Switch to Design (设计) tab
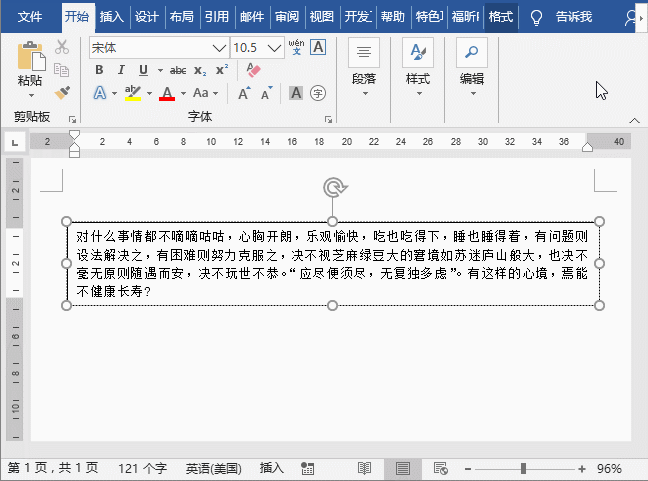 pos(146,17)
